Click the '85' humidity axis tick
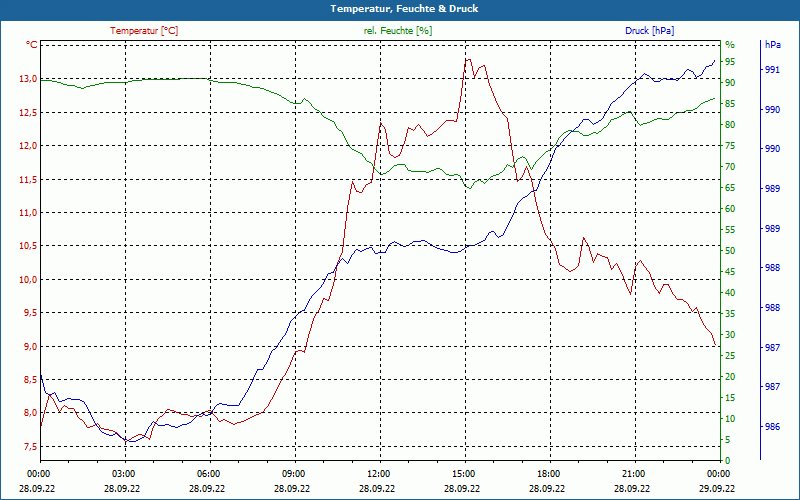This screenshot has width=800, height=500. tap(730, 104)
